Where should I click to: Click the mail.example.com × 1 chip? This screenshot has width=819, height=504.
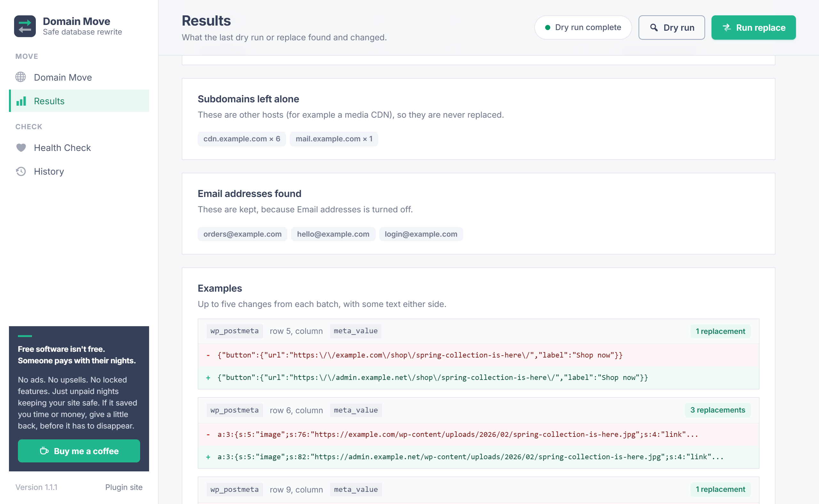pos(334,139)
